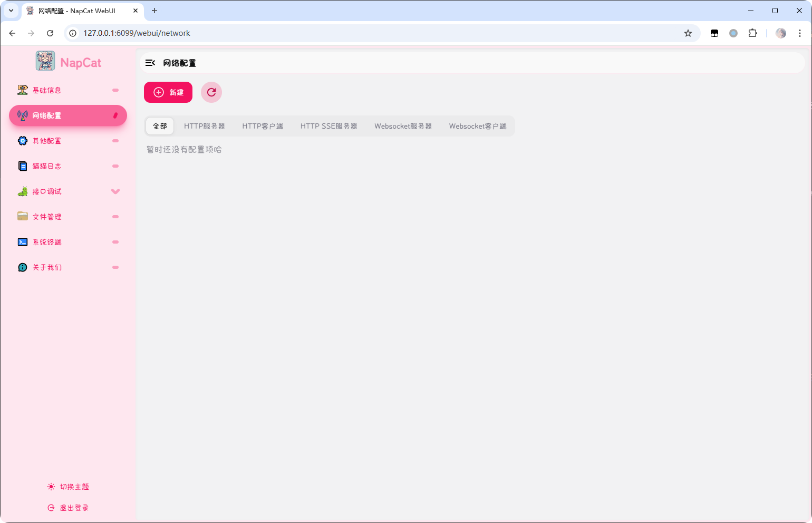Toggle theme with 切换主题

68,487
